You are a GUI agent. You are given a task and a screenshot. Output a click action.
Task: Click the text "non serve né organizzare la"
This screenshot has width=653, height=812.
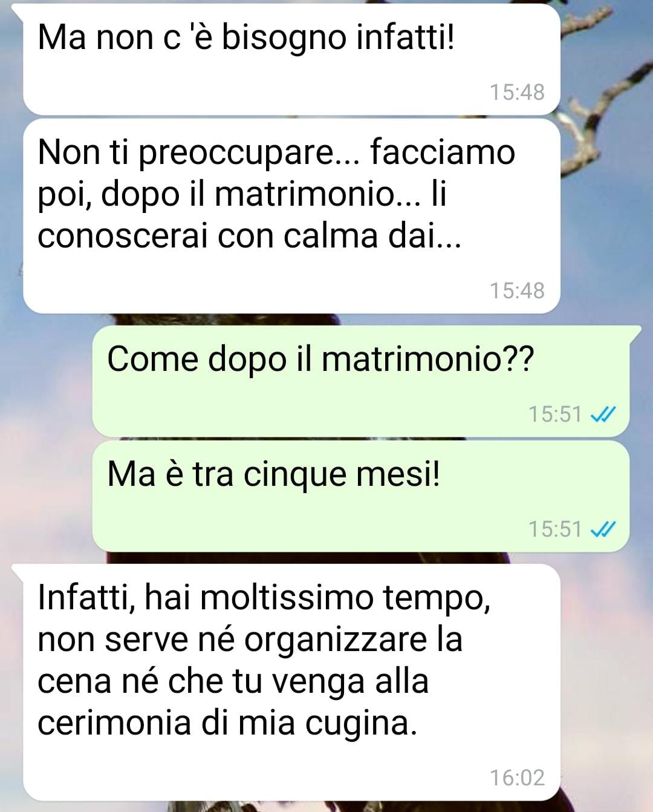click(x=250, y=639)
